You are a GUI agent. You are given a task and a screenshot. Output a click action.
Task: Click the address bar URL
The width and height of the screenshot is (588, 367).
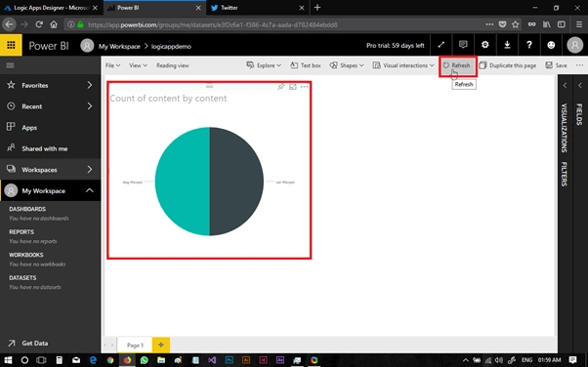click(213, 24)
